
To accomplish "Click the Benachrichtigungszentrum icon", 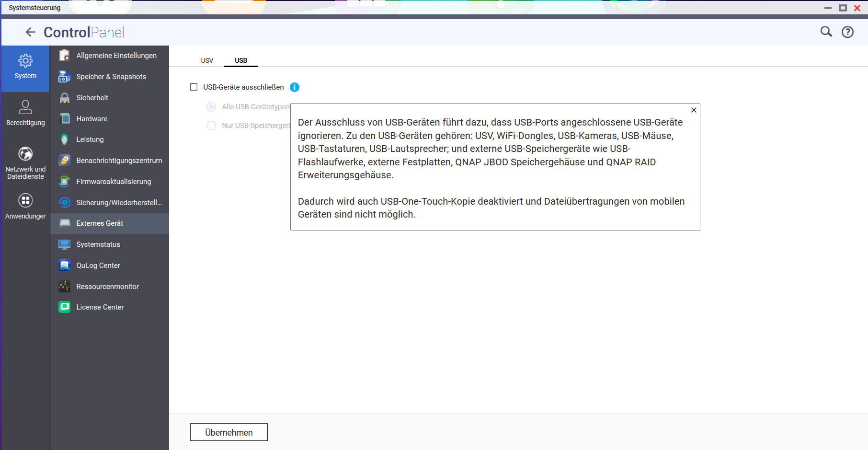I will [x=65, y=161].
